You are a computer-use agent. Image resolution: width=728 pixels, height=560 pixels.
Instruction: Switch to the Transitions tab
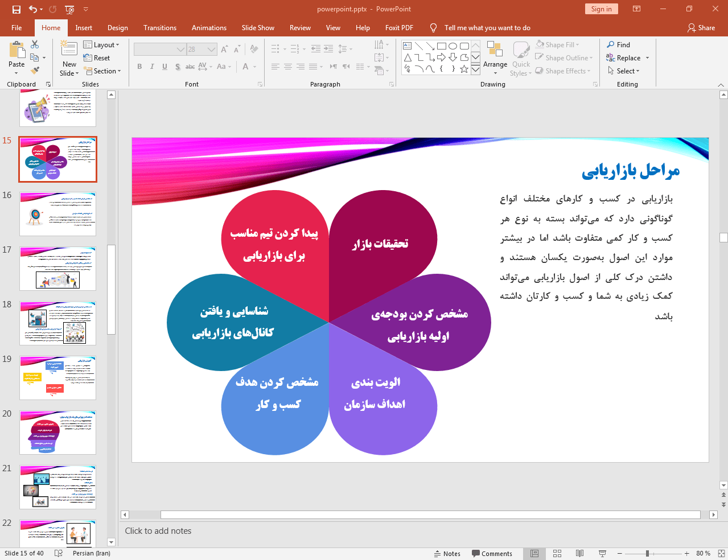[x=160, y=27]
